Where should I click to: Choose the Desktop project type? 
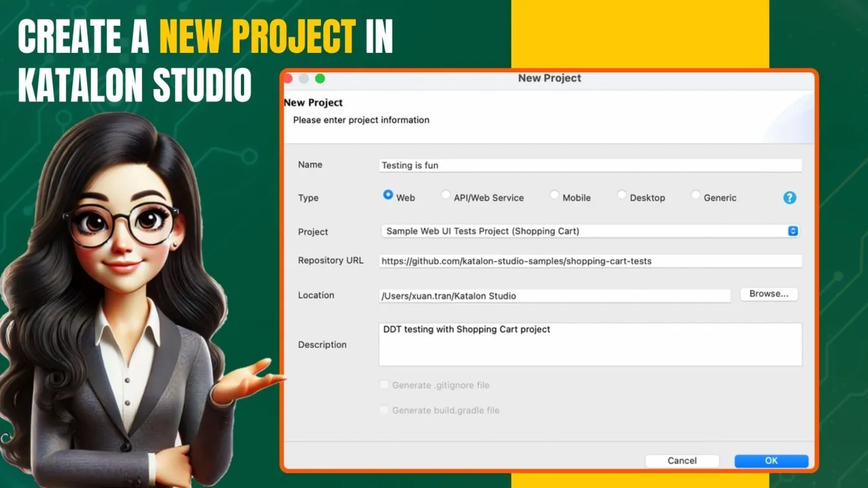tap(622, 194)
